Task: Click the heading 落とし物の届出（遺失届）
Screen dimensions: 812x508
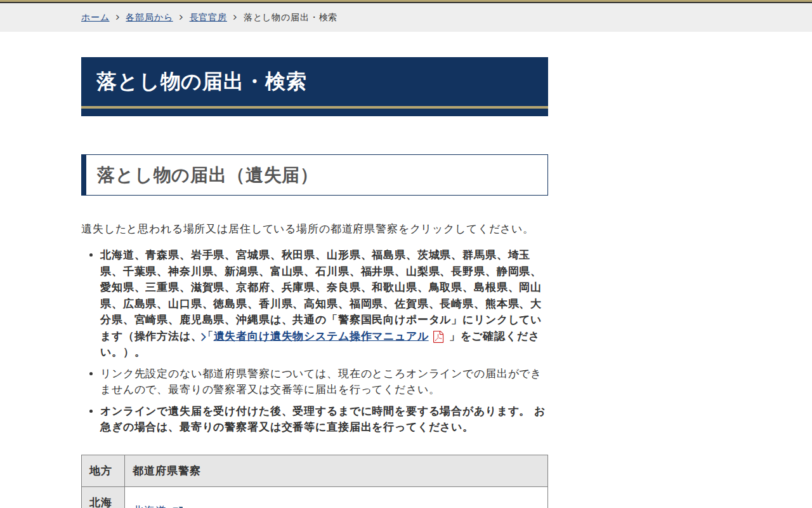Action: 315,175
